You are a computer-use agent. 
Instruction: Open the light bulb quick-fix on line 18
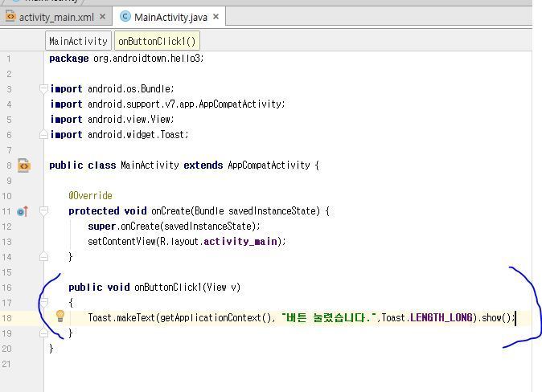point(60,316)
